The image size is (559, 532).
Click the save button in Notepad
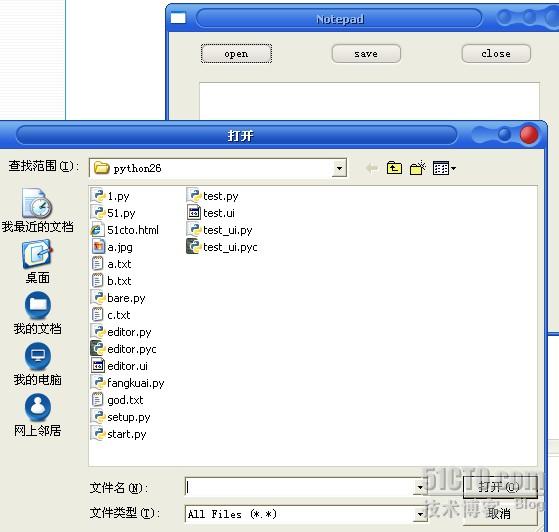click(366, 53)
